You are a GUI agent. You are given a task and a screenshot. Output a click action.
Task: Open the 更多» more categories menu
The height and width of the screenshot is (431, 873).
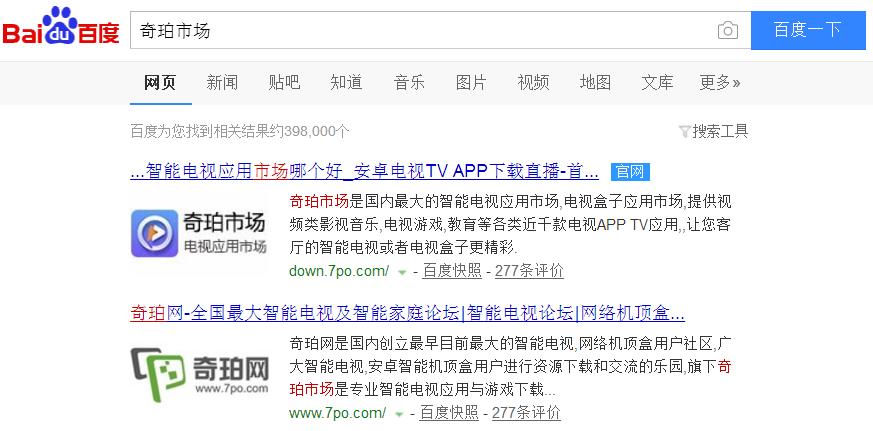720,83
